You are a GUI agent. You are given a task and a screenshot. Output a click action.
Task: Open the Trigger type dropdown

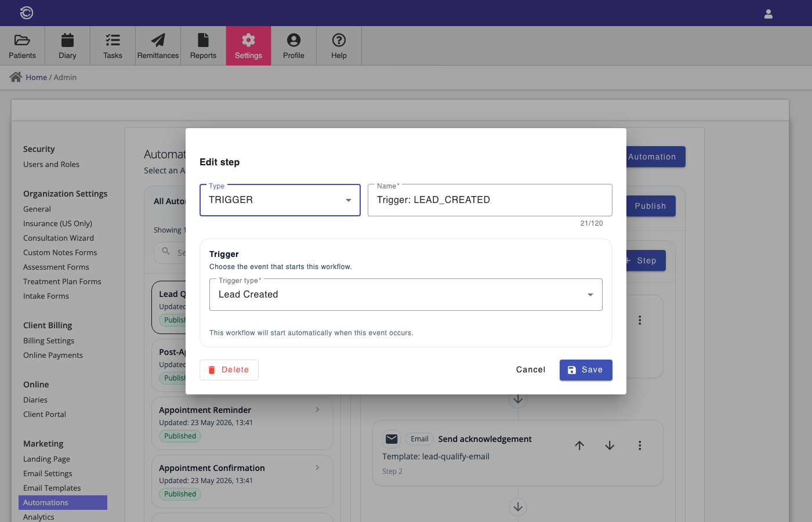[x=406, y=295]
